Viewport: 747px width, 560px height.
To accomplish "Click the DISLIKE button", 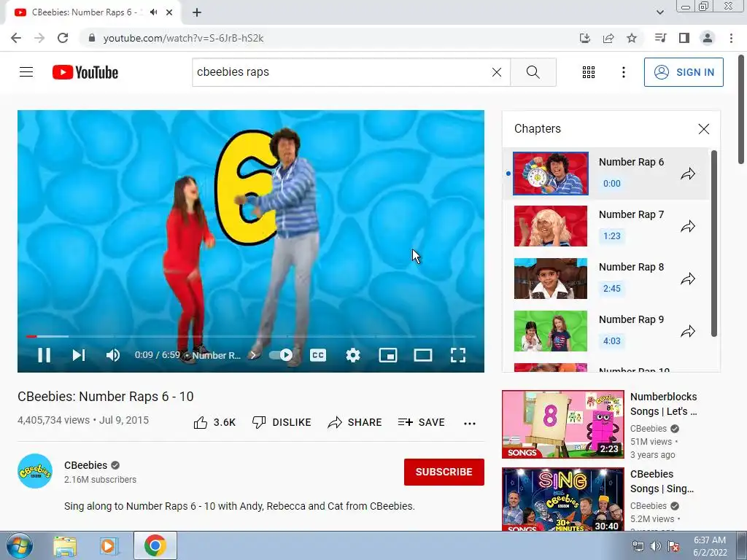I will click(x=282, y=422).
